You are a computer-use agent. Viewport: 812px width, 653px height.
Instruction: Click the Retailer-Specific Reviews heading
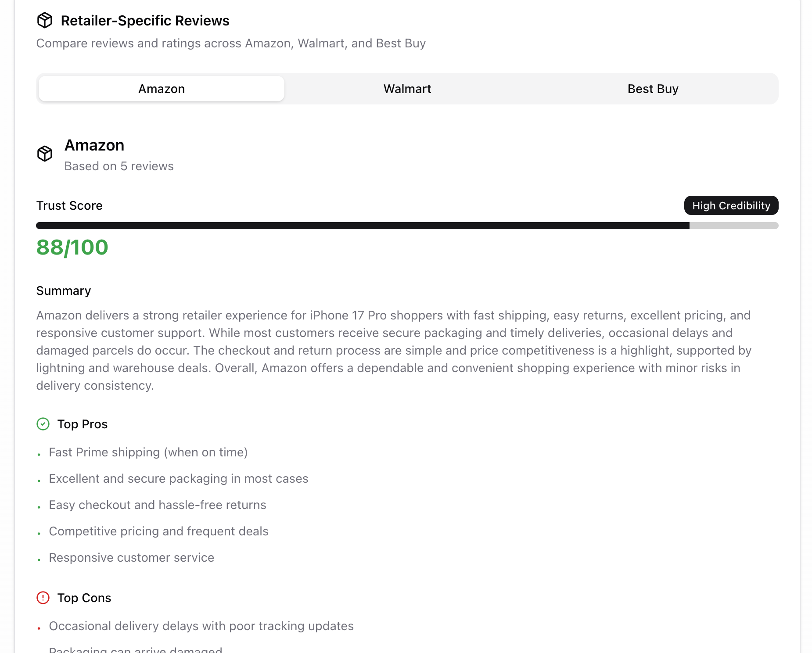[145, 21]
